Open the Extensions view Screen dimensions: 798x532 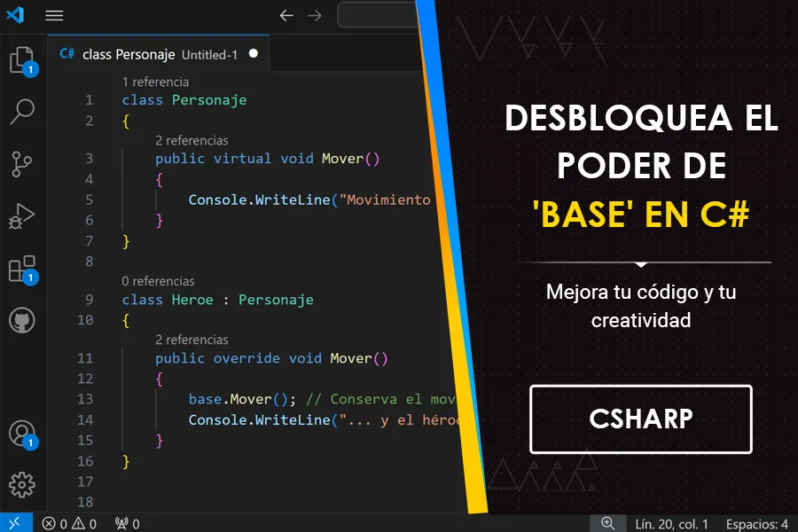pyautogui.click(x=21, y=269)
